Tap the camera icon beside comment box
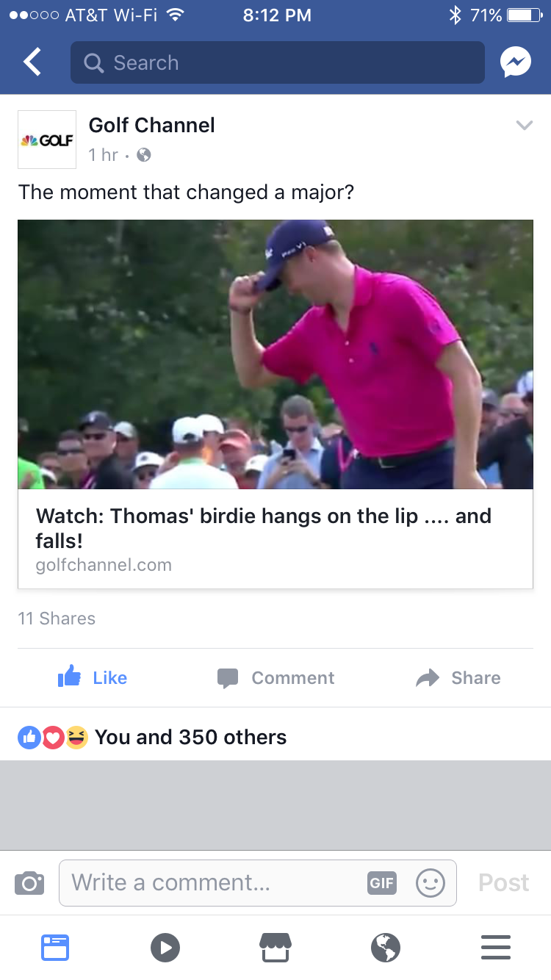The width and height of the screenshot is (551, 980). pos(29,882)
